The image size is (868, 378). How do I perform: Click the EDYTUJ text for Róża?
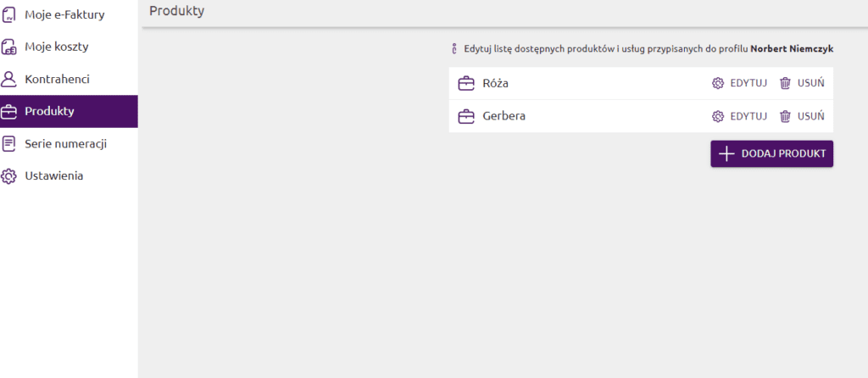748,83
